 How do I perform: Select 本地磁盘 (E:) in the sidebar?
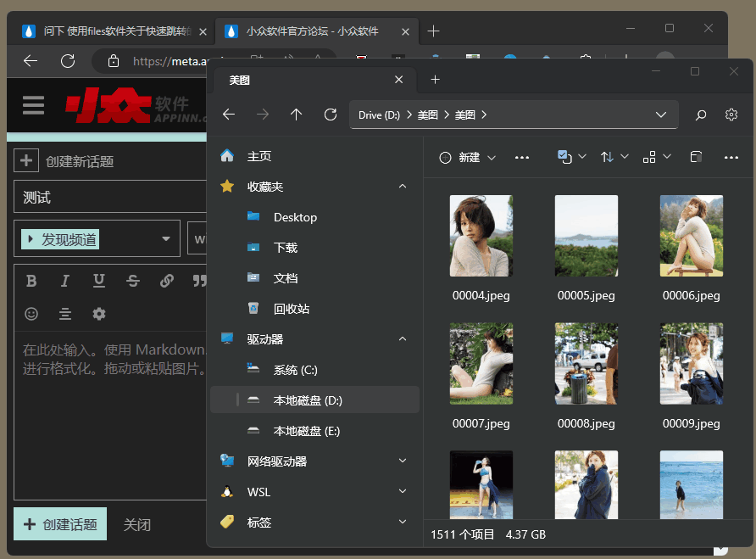tap(306, 431)
